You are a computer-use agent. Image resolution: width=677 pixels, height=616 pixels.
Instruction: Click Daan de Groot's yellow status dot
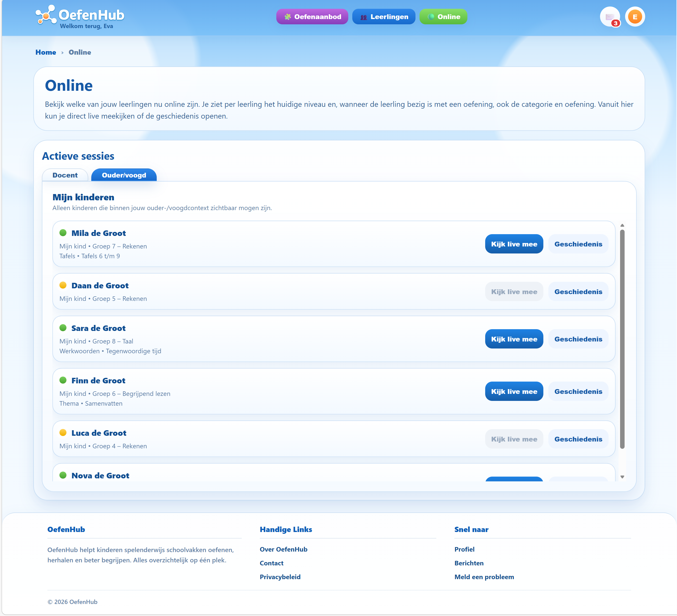click(63, 285)
